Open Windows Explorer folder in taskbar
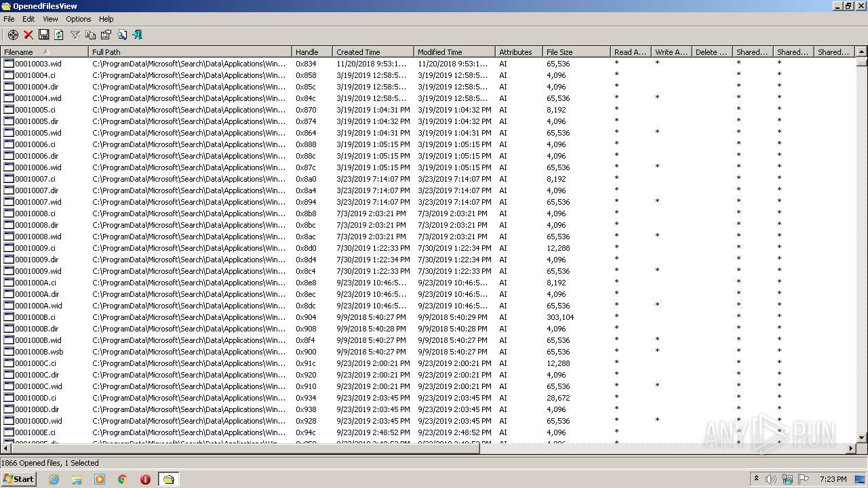 (77, 479)
